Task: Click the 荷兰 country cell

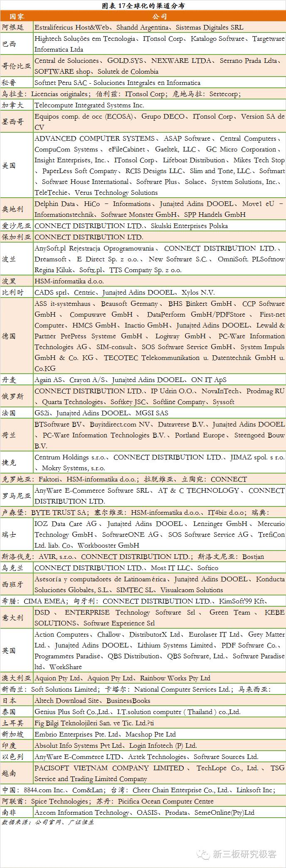Action: point(17,435)
